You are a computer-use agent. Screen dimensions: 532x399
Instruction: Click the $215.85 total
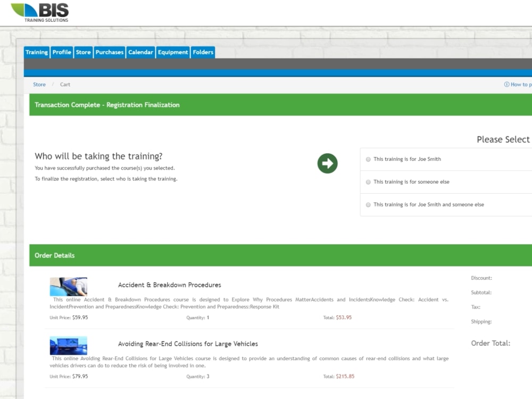(x=345, y=376)
